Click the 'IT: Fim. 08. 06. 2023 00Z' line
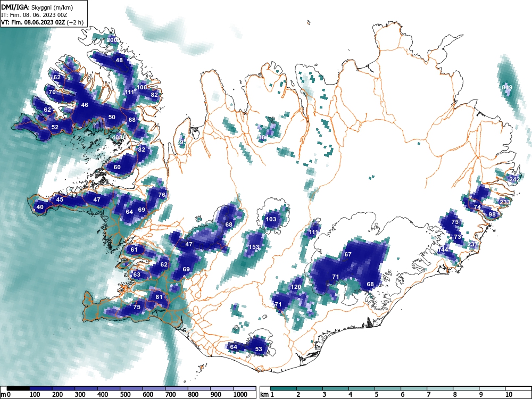Screen dimensions: 532x399 click(34, 15)
